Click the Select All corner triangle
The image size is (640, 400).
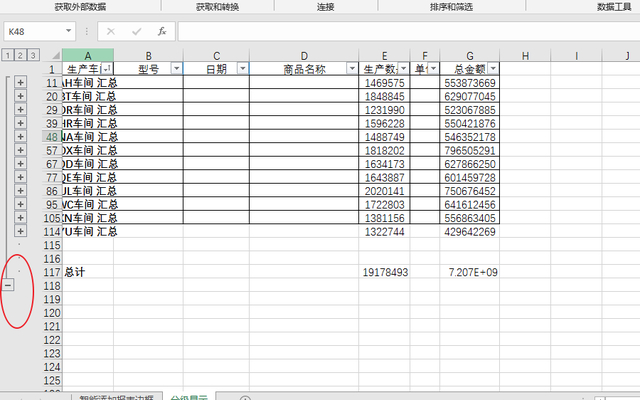pyautogui.click(x=56, y=55)
